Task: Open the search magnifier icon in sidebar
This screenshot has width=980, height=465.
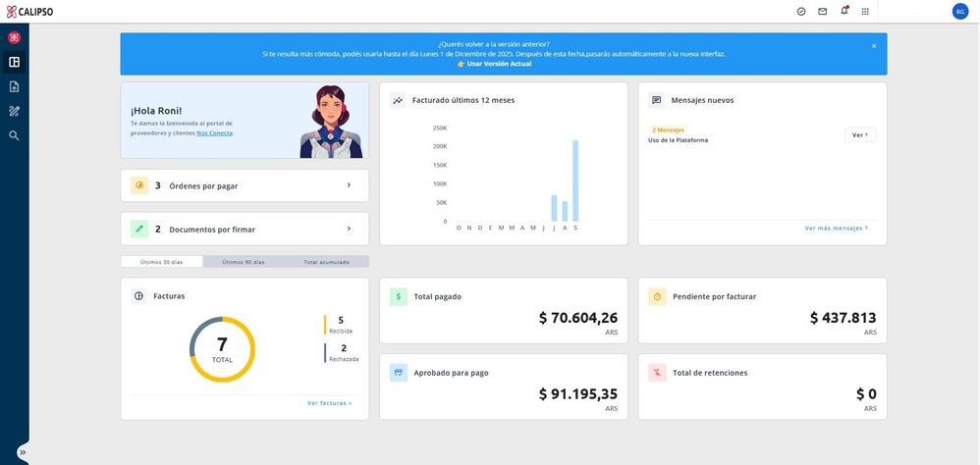Action: tap(14, 135)
